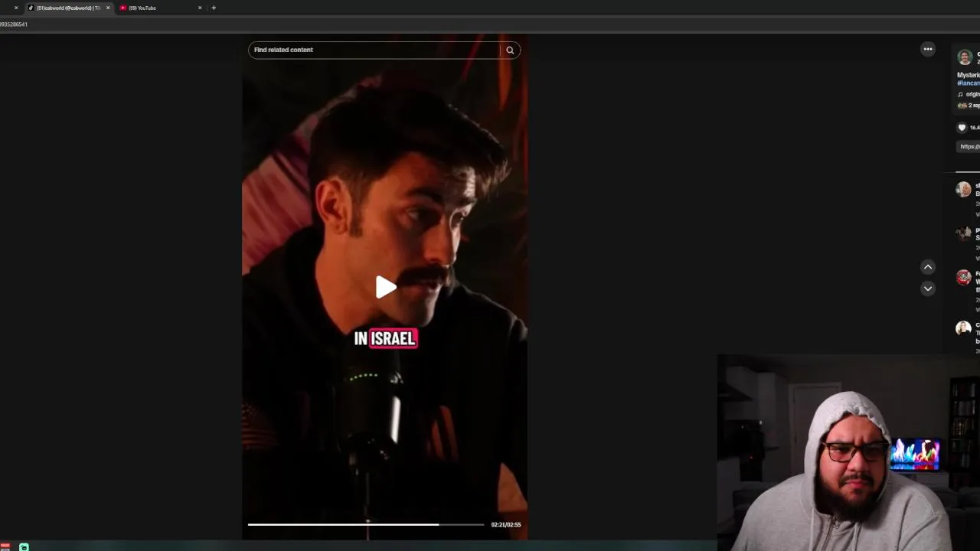Open the creator's profile avatar
The width and height of the screenshot is (980, 551).
[965, 57]
